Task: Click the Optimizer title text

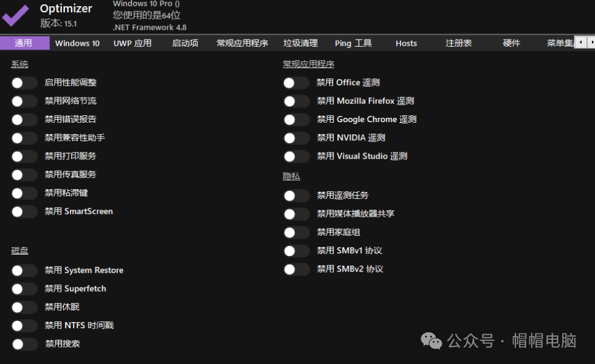Action: [x=66, y=9]
